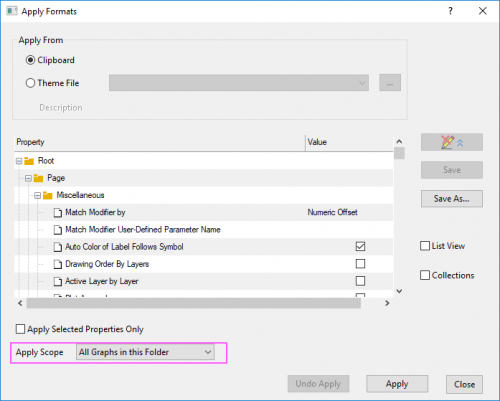This screenshot has width=500, height=401.
Task: Click the help question mark button
Action: (450, 11)
